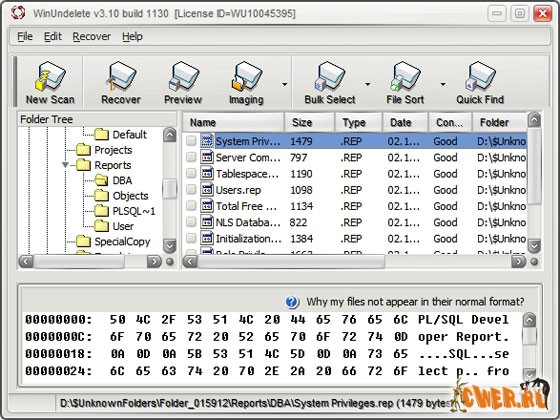The image size is (560, 420).
Task: Click the Default folder icon in tree
Action: (101, 134)
